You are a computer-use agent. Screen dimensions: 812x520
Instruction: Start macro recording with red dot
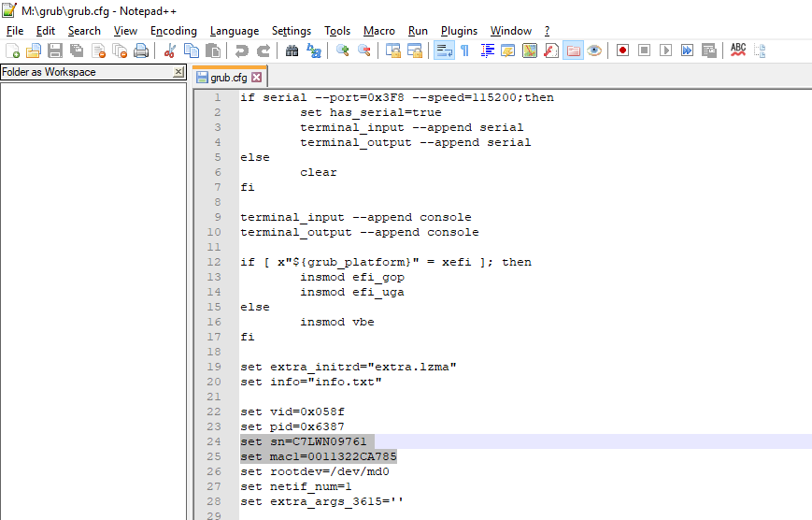pyautogui.click(x=622, y=51)
